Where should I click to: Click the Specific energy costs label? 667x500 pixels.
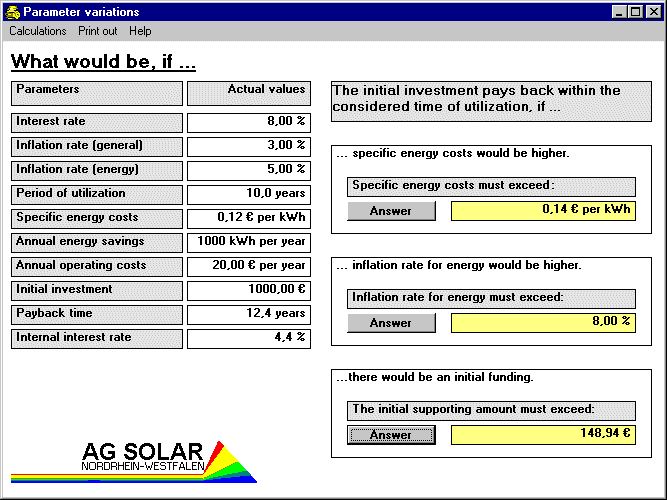coord(97,218)
